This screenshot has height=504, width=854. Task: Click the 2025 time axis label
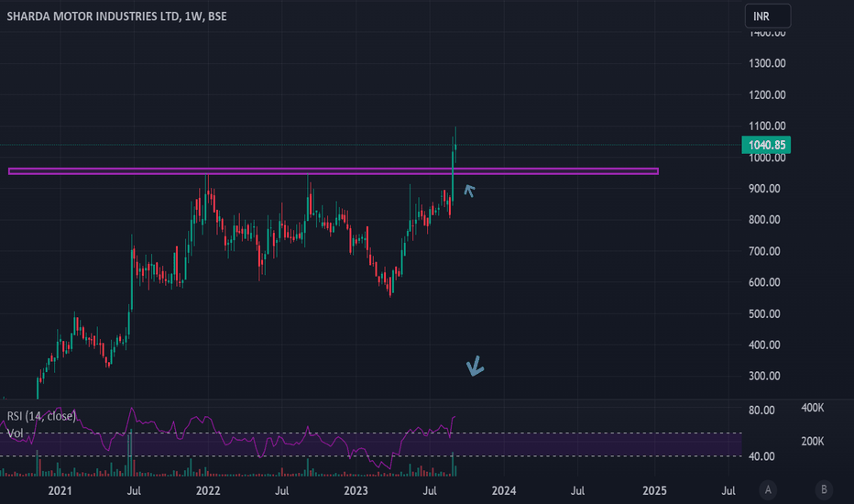(654, 491)
